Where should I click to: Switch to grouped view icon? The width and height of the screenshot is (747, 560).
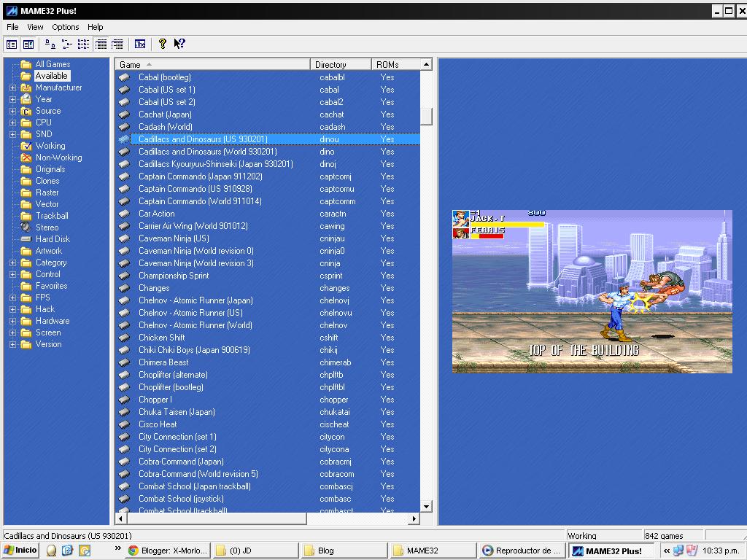(x=117, y=44)
